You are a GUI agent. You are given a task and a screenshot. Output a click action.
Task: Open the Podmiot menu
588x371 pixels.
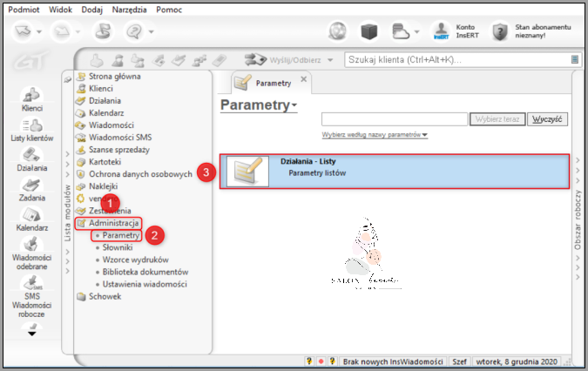click(24, 10)
